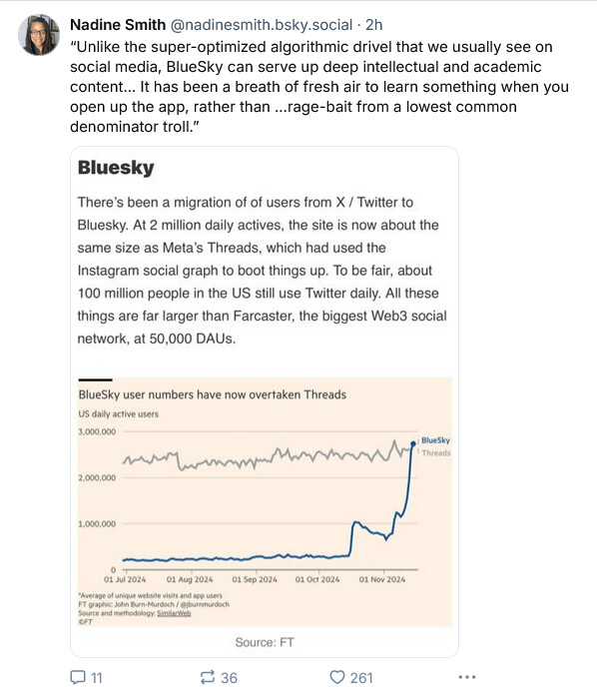
Task: Click the post quote text body
Action: [319, 87]
